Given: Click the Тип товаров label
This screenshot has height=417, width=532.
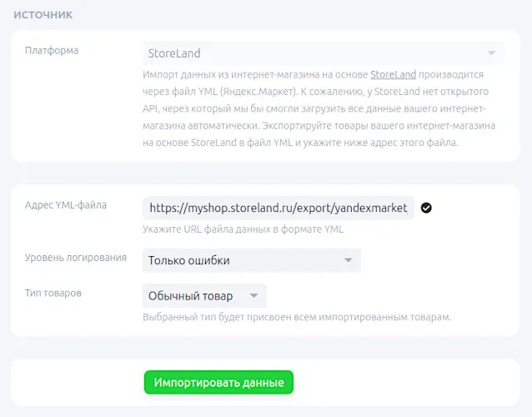Looking at the screenshot, I should 53,293.
